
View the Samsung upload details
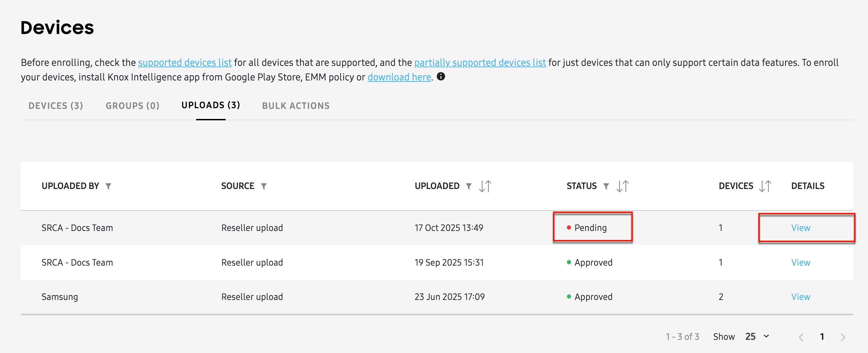point(801,296)
